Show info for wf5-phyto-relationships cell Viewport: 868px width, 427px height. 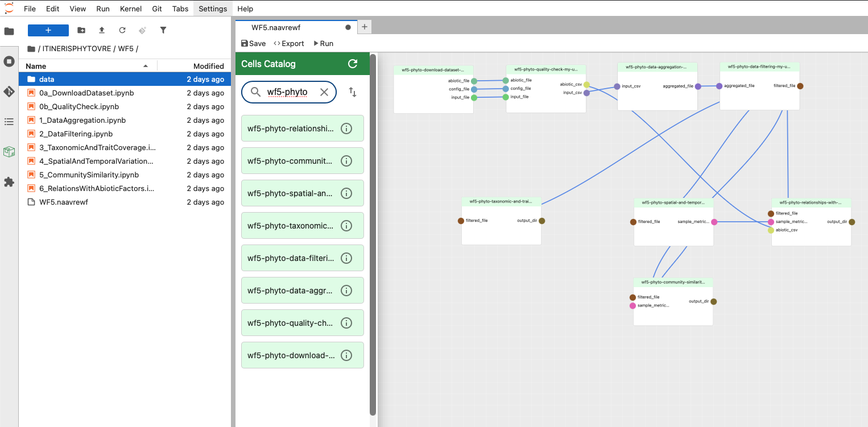tap(346, 128)
